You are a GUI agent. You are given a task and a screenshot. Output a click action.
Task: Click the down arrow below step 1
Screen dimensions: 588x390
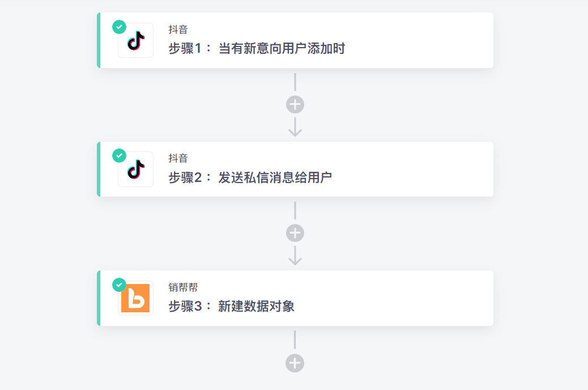point(295,128)
